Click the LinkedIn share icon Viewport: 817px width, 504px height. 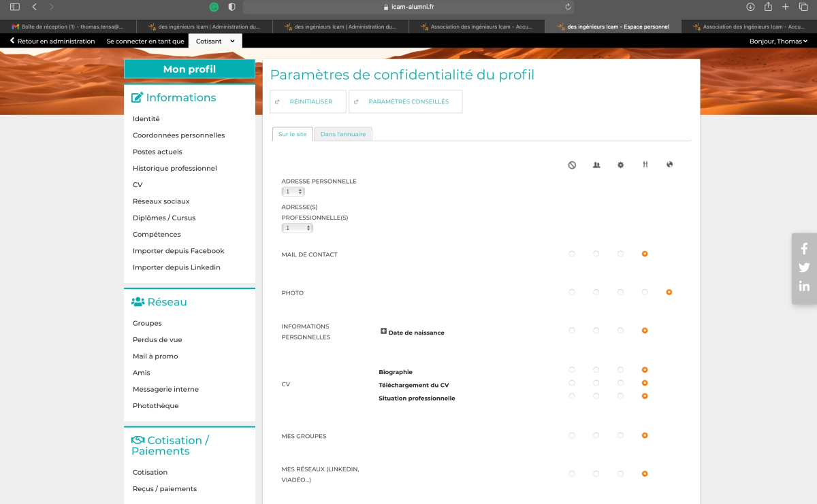(x=804, y=286)
